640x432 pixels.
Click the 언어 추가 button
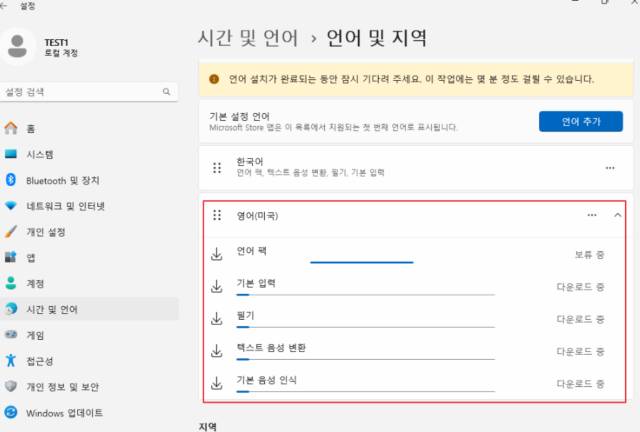click(580, 121)
